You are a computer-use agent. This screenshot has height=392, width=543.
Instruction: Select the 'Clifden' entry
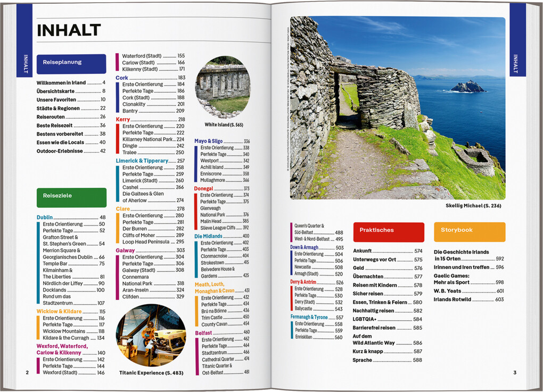tap(153, 296)
